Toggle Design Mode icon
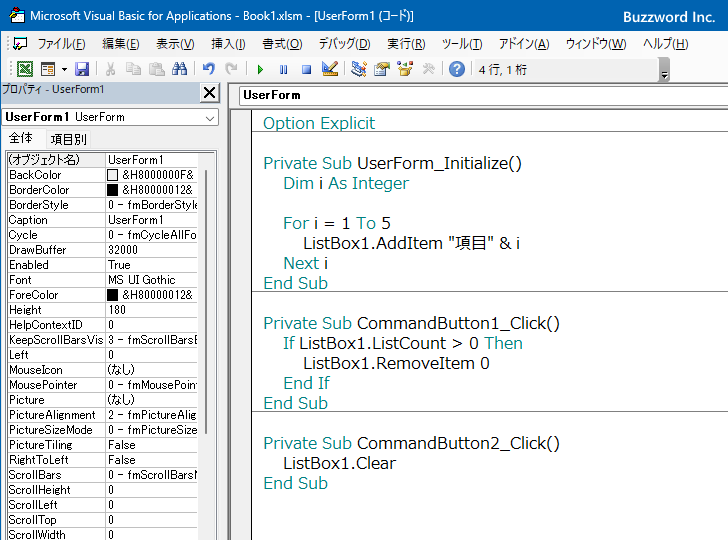 coord(330,70)
